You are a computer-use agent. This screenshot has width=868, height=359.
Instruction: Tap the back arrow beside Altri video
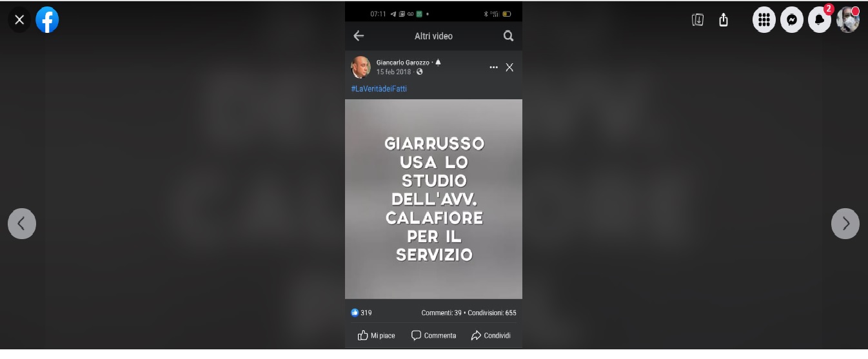tap(359, 36)
